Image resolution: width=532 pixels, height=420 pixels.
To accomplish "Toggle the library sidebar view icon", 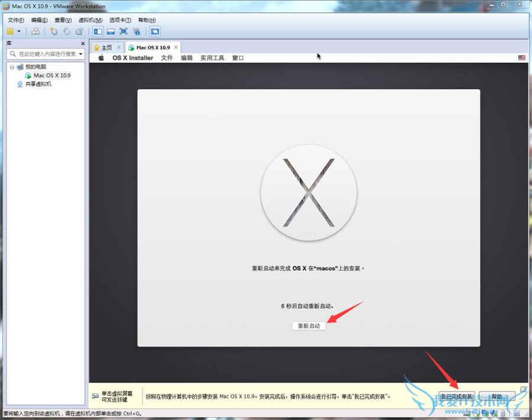I will pyautogui.click(x=98, y=31).
